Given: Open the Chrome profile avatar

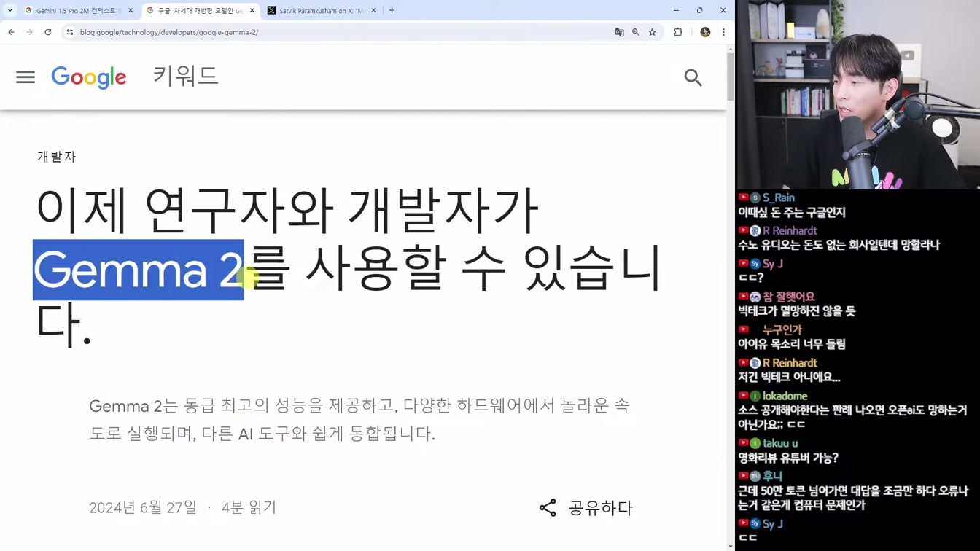Looking at the screenshot, I should 705,32.
